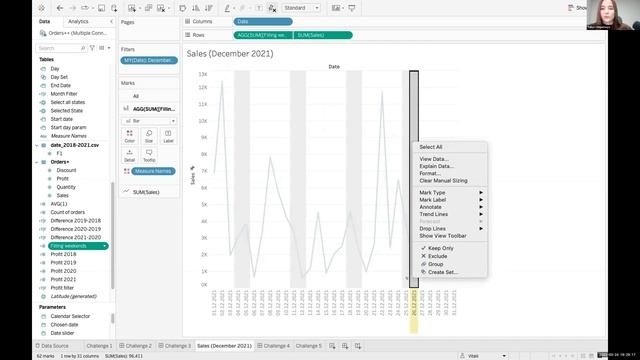Viewport: 640px width, 360px height.
Task: Click the SUM(Sales) pill on Rows
Action: pyautogui.click(x=323, y=35)
